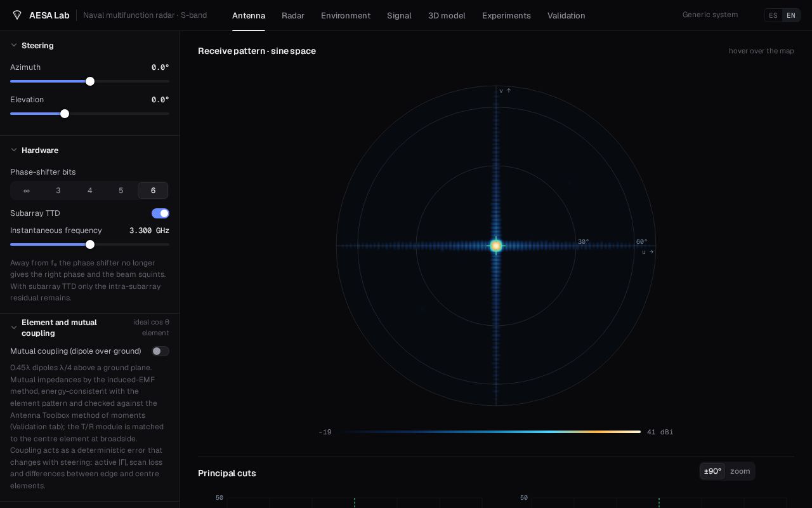Switch language to ES
The image size is (812, 508).
tap(773, 15)
